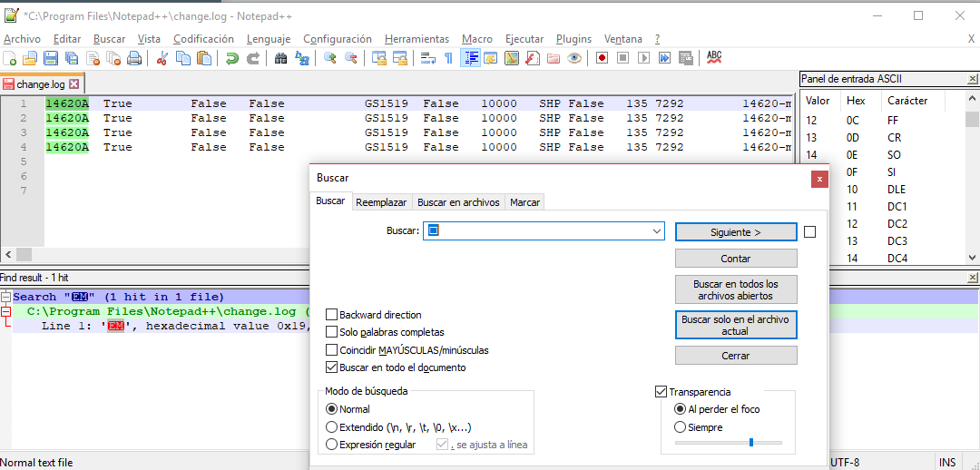Open the Codificación menu
The image size is (980, 470).
point(203,39)
